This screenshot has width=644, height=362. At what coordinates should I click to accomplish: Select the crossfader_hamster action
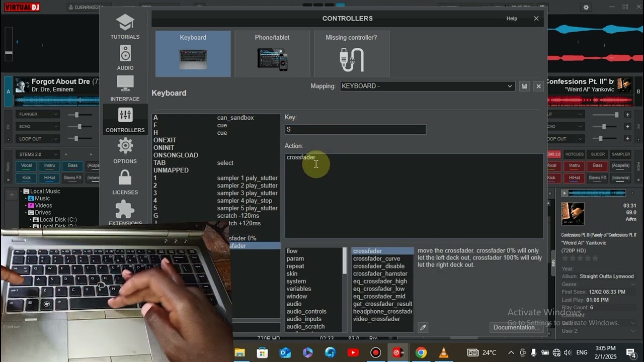[x=380, y=274]
